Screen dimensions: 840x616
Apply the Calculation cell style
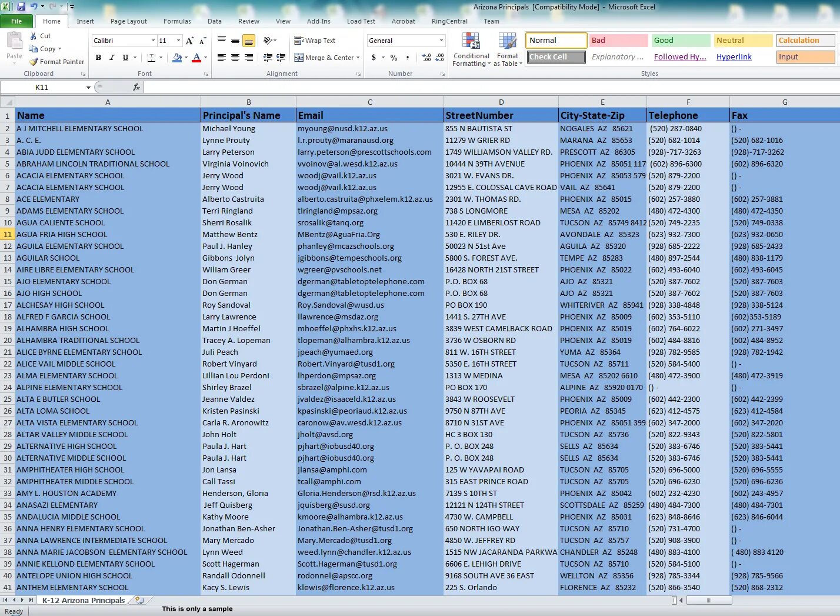pos(806,41)
